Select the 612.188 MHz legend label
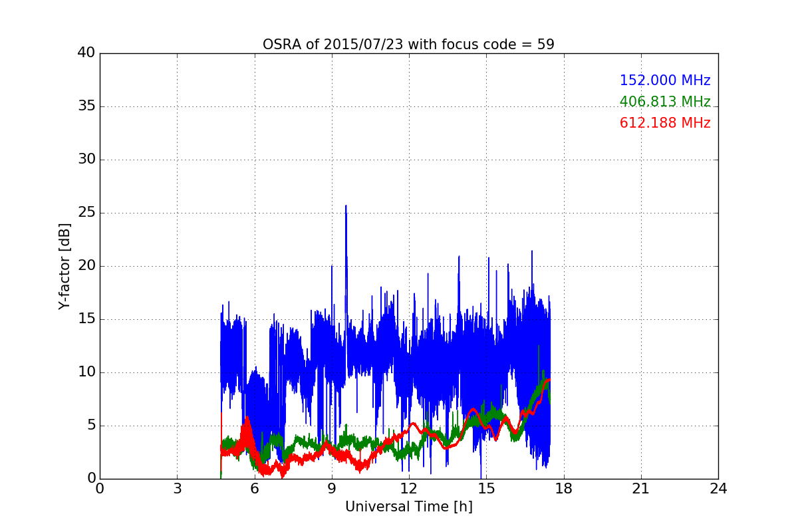The width and height of the screenshot is (798, 532). (665, 123)
